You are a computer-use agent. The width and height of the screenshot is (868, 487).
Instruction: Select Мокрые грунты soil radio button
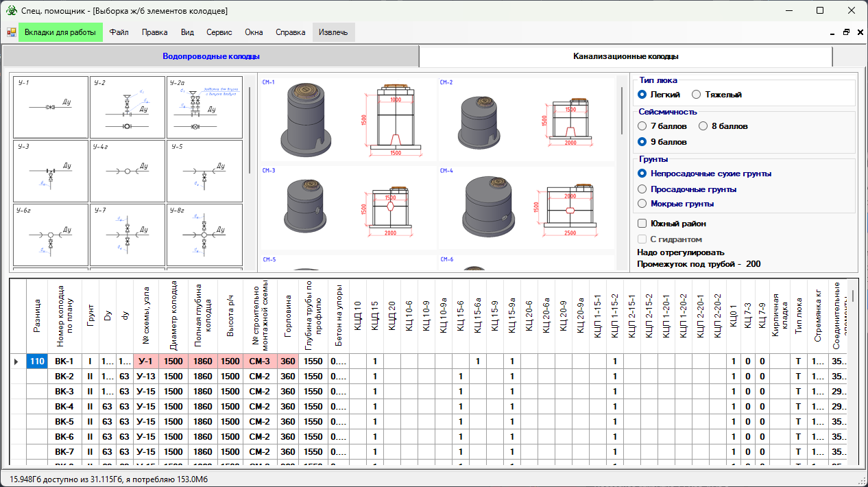pyautogui.click(x=642, y=204)
